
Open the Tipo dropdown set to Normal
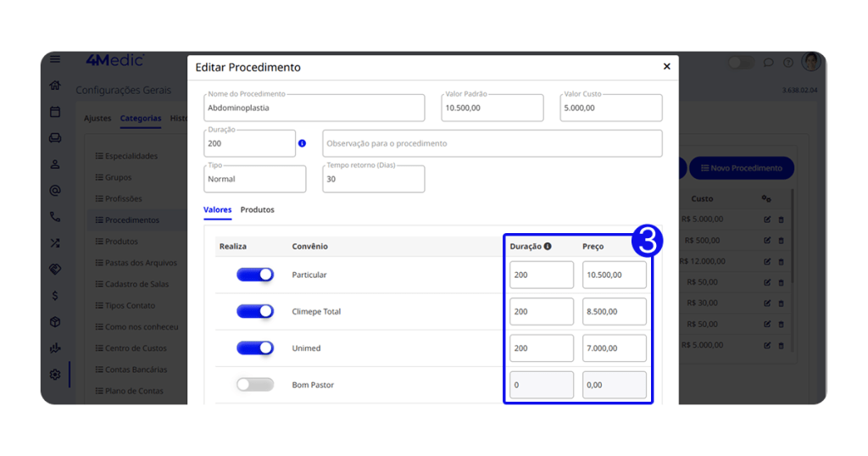[255, 179]
